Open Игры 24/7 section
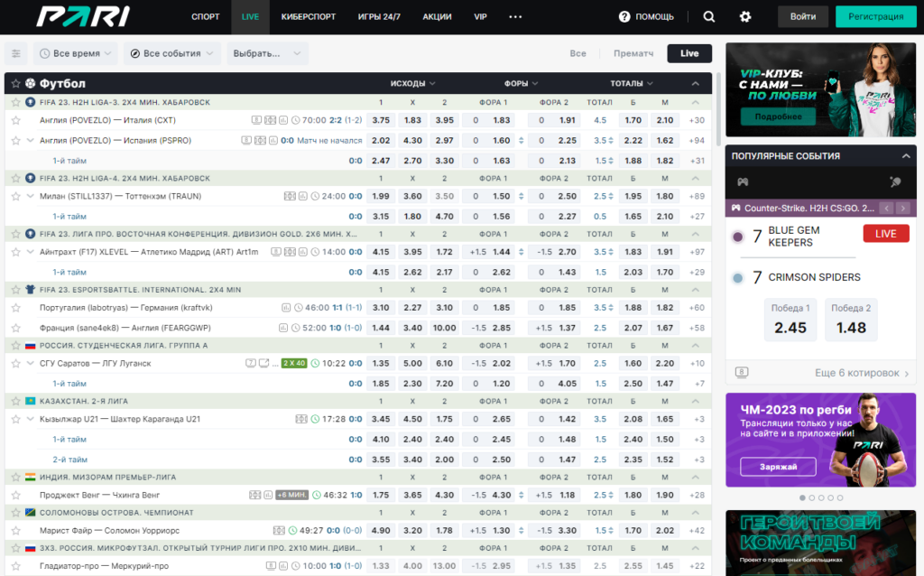Viewport: 924px width, 576px height. pos(379,16)
